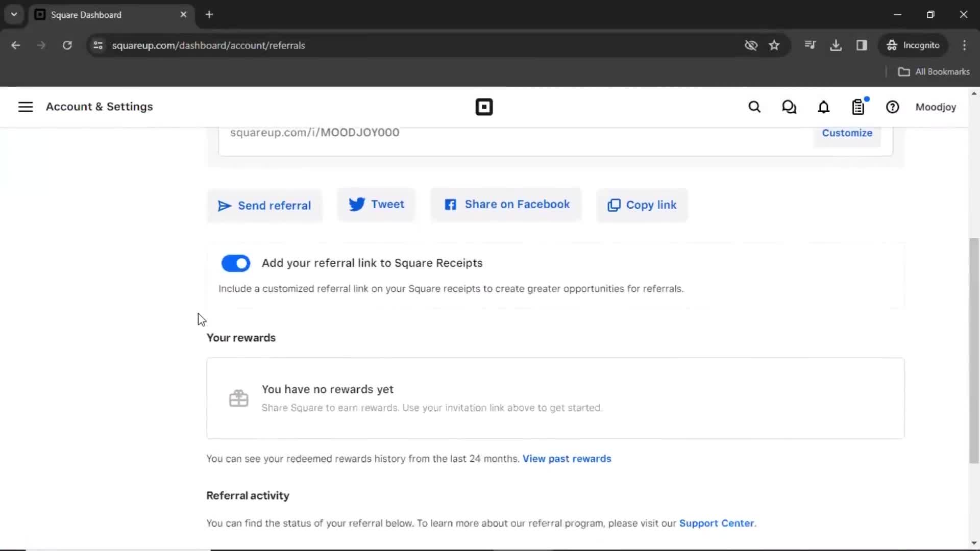Open the search magnifier icon
980x551 pixels.
click(x=754, y=107)
